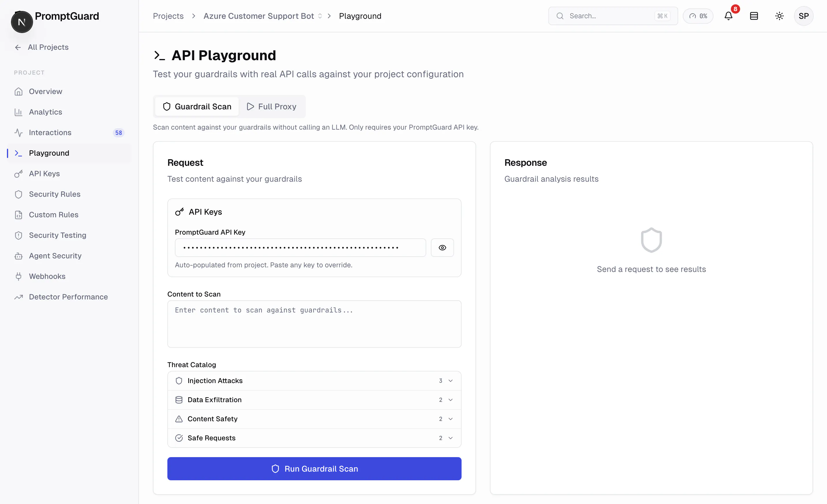Click the Security Testing shield-alert icon
Screen dimensions: 827x504
point(19,236)
